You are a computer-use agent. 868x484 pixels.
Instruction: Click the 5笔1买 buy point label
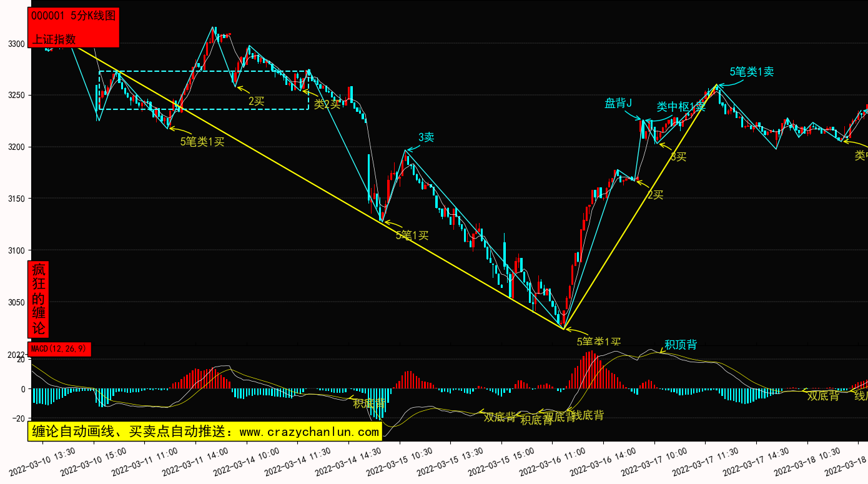point(412,235)
